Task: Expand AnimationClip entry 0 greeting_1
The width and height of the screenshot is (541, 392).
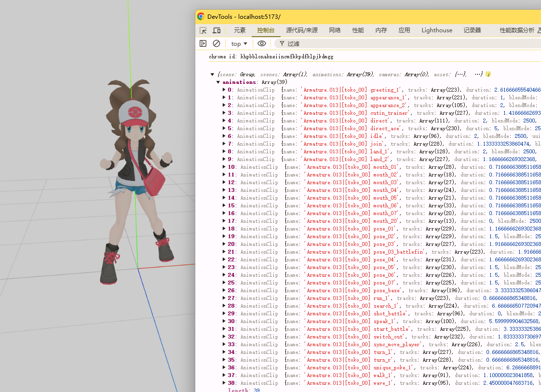Action: 224,90
